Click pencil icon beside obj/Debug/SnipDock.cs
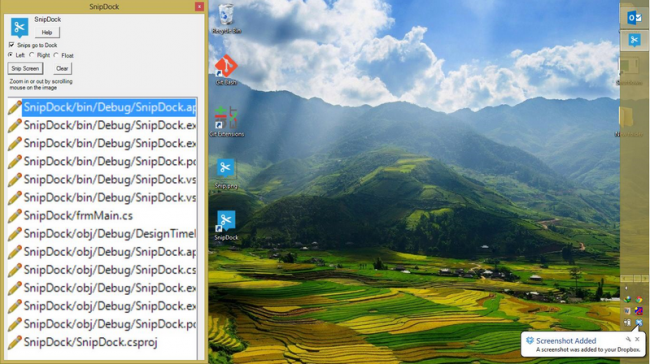 pos(15,270)
